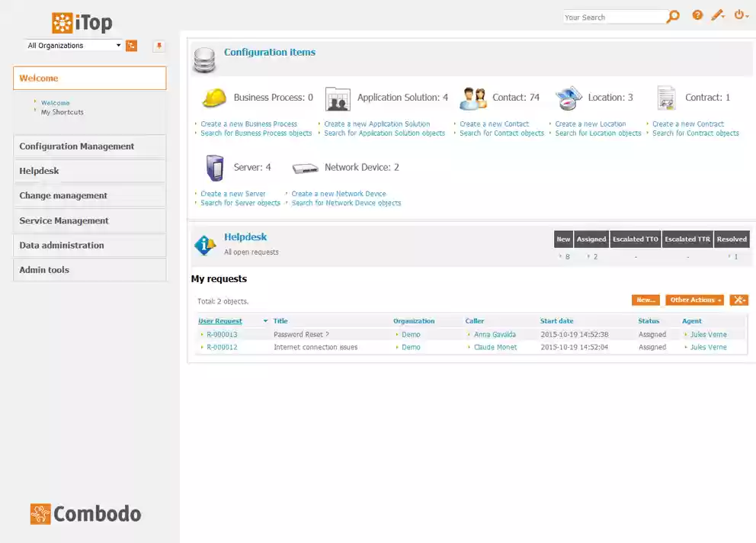Click inside the Your Search field

point(611,16)
